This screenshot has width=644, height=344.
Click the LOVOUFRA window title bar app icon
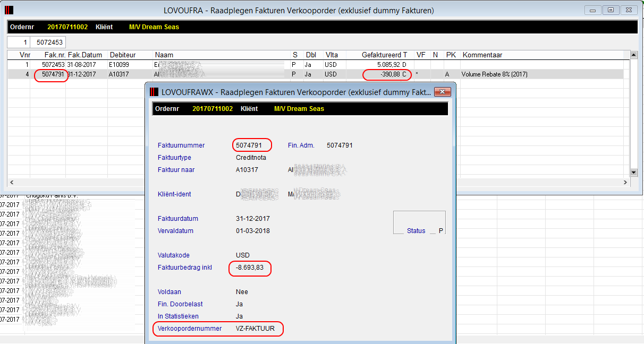(x=9, y=10)
